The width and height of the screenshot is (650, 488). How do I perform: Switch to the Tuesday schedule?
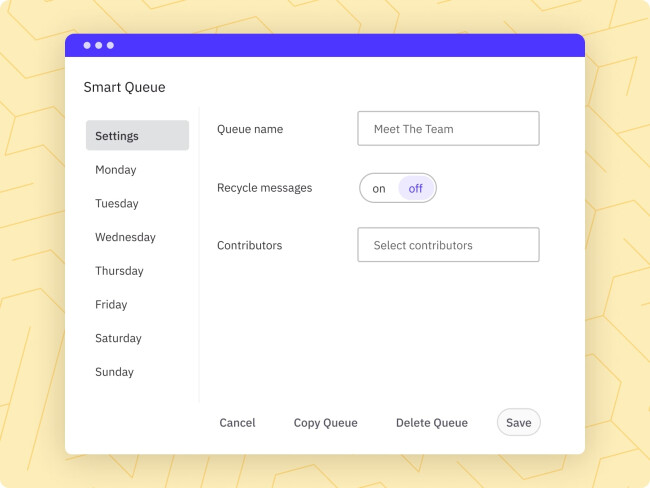click(117, 204)
